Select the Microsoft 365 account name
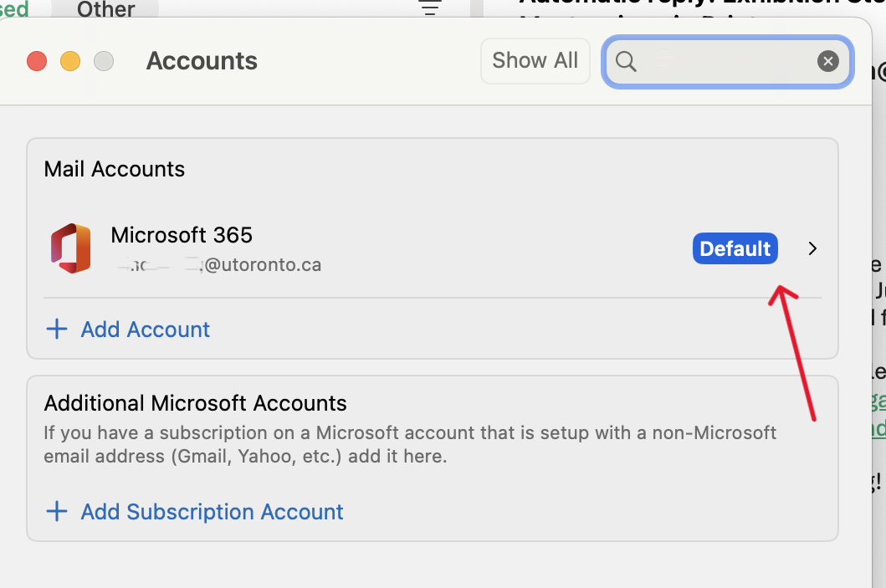 coord(182,235)
